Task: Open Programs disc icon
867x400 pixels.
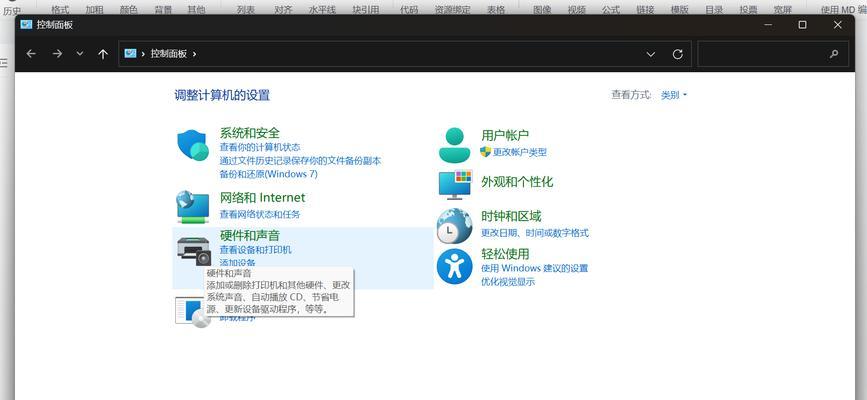Action: (x=193, y=312)
